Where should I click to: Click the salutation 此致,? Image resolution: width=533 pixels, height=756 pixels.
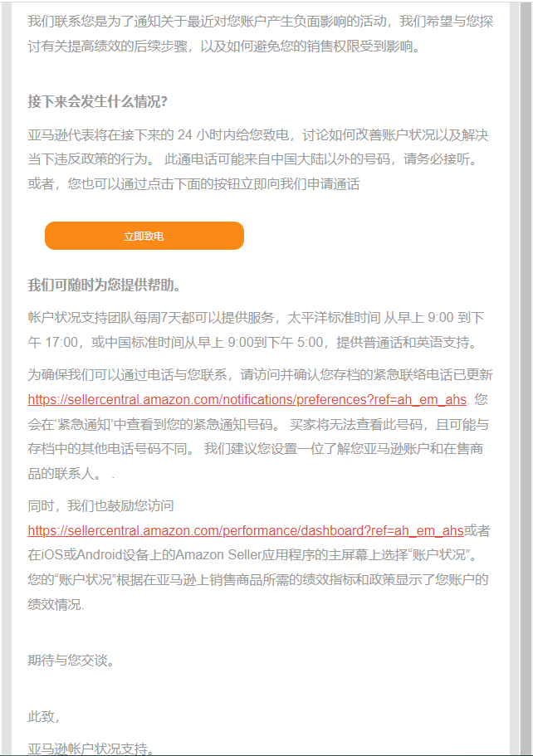43,716
